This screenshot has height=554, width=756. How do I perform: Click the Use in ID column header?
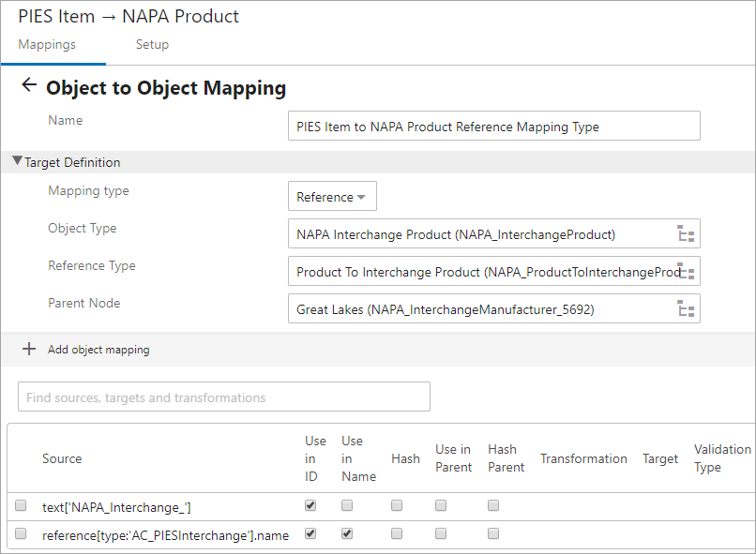pyautogui.click(x=315, y=458)
